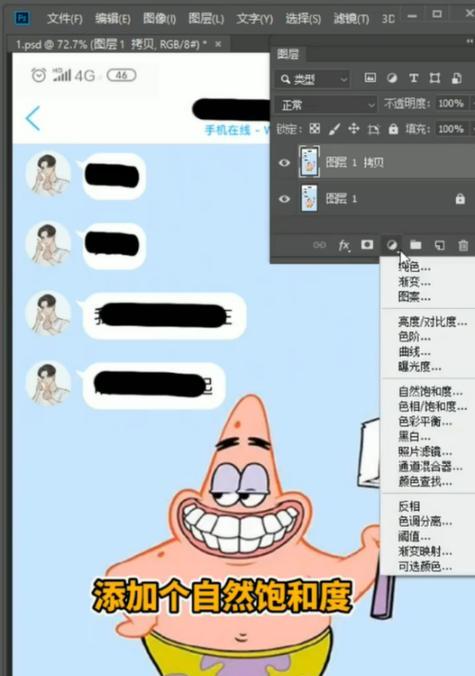The width and height of the screenshot is (475, 676).
Task: Choose 色调分离... adjustment
Action: pos(425,522)
